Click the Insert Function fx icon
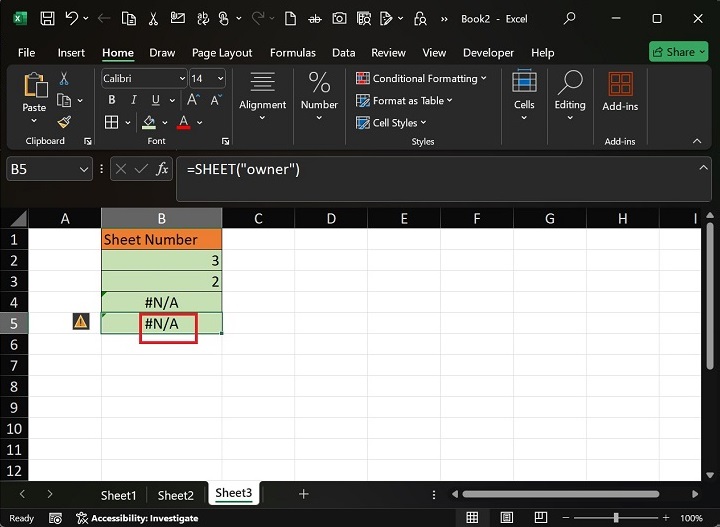 pos(161,170)
